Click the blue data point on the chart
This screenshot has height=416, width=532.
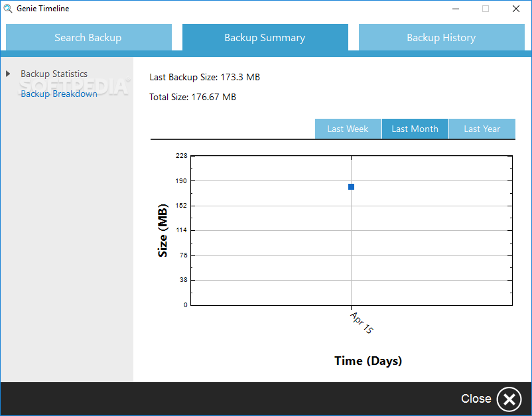pyautogui.click(x=351, y=187)
